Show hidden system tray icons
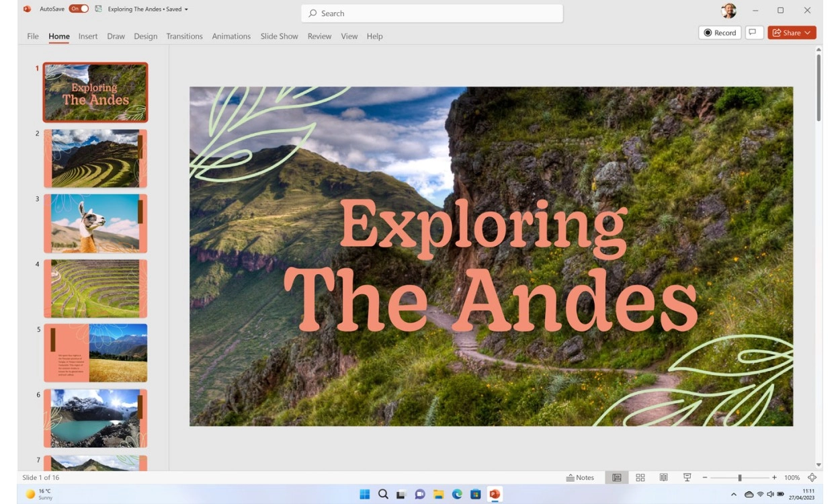 (732, 494)
